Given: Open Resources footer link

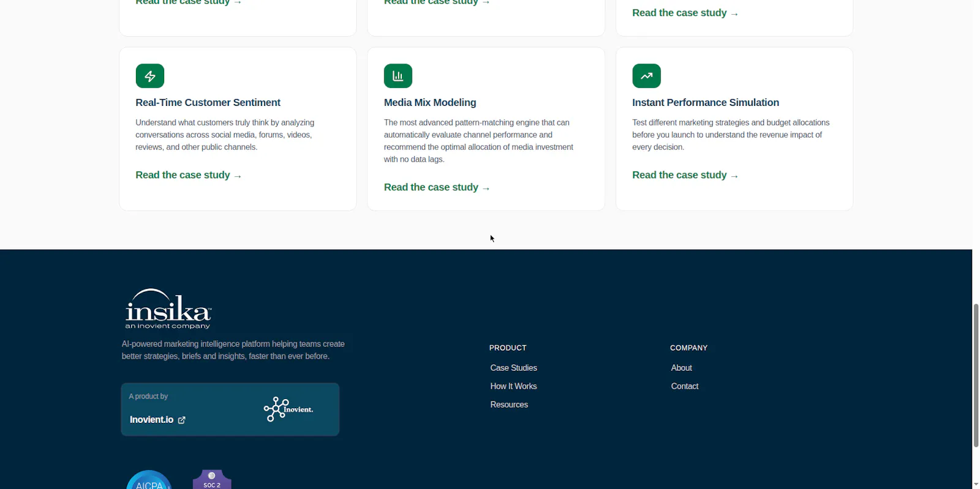Looking at the screenshot, I should [x=509, y=405].
